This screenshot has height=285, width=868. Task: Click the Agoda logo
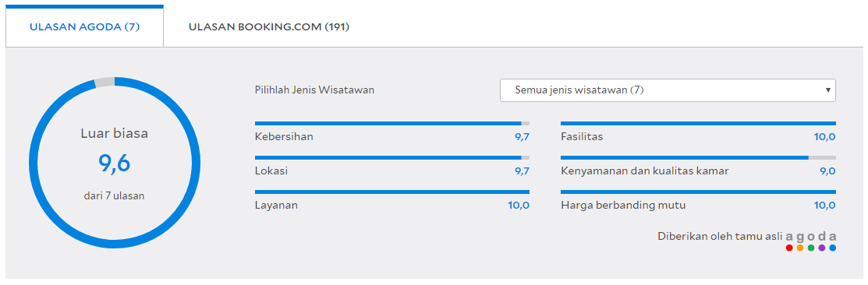click(x=811, y=241)
